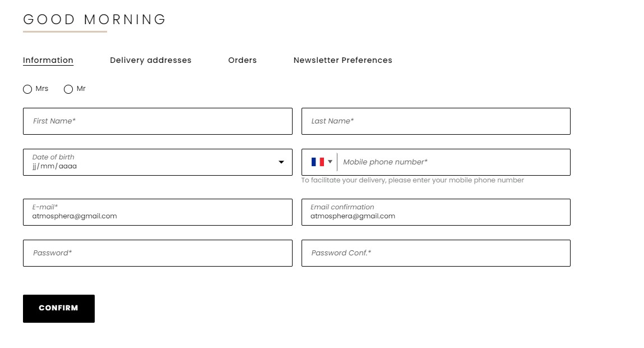This screenshot has height=348, width=644.
Task: Click the mobile phone delivery hint text
Action: [x=413, y=180]
